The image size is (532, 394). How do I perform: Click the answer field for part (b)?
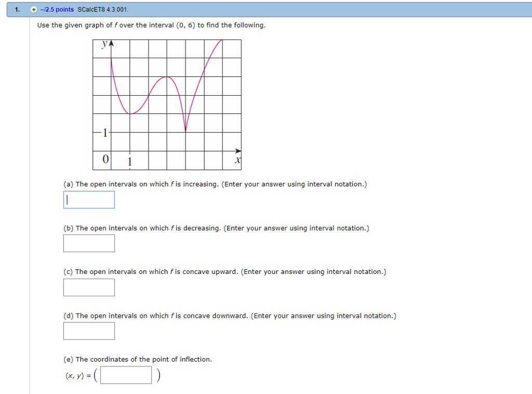(89, 243)
